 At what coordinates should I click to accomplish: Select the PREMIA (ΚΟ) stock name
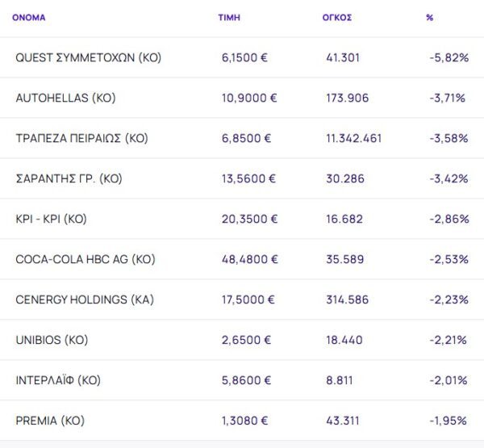[x=50, y=421]
